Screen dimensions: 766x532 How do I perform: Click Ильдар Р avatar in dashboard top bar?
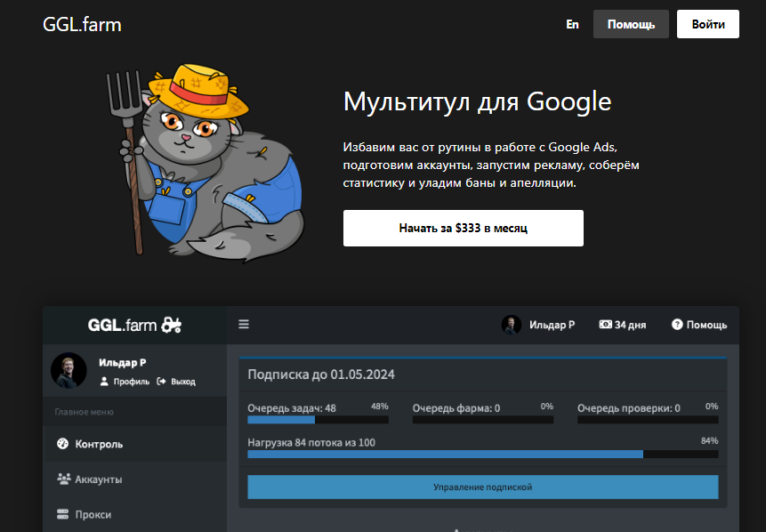(x=512, y=325)
